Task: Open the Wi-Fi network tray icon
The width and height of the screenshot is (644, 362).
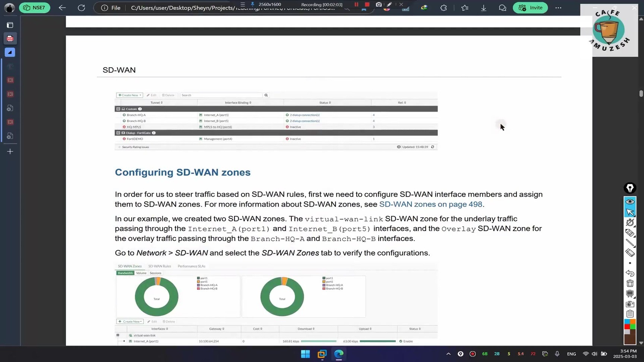Action: point(585,354)
